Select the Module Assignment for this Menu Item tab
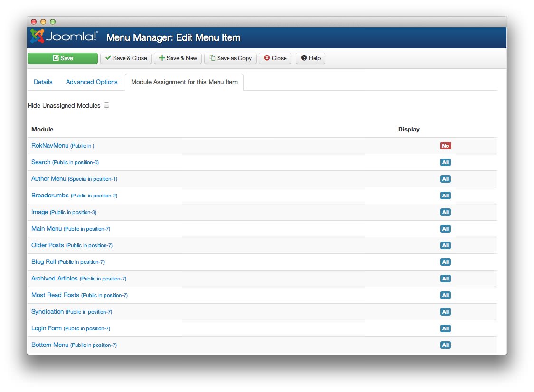Image resolution: width=534 pixels, height=392 pixels. 184,82
